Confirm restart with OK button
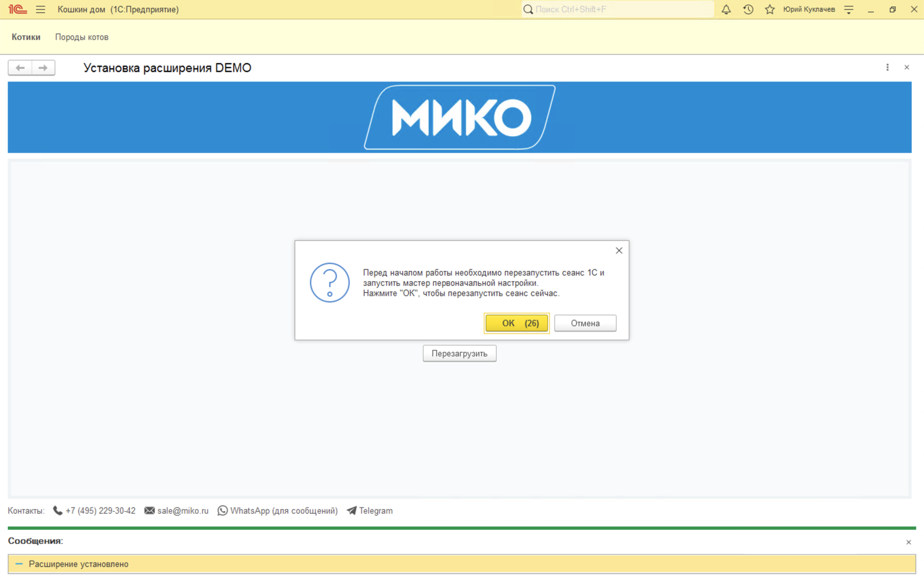Screen dimensions: 924x578 tap(517, 323)
